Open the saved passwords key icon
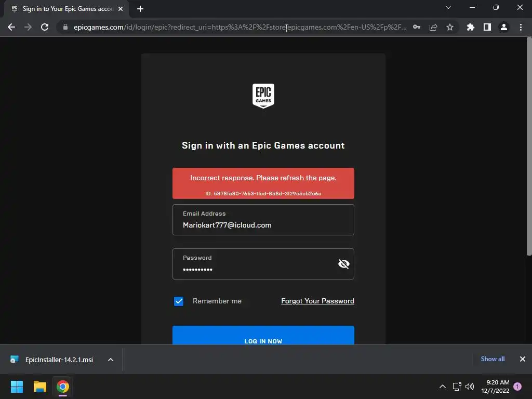The image size is (532, 399). [417, 27]
